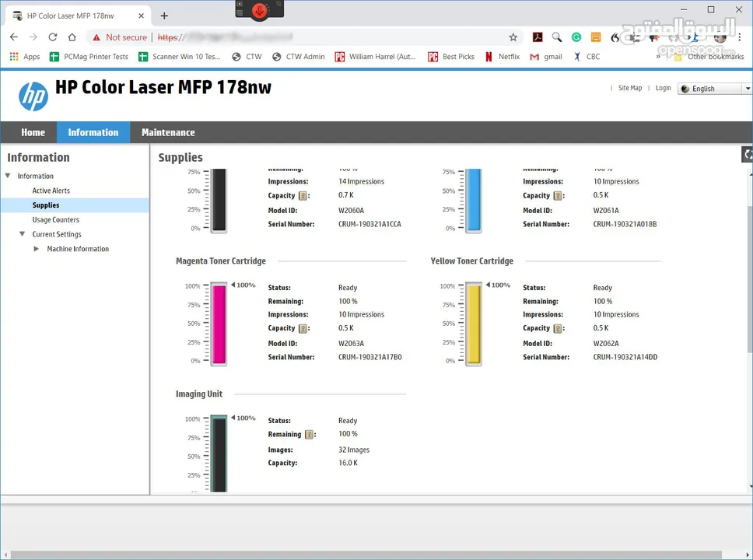Open the Apps grid shortcut
This screenshot has height=560, width=753.
click(x=25, y=57)
